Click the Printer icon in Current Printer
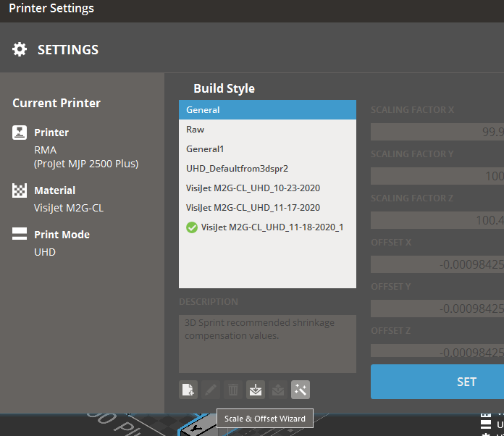504x436 pixels. (x=20, y=133)
